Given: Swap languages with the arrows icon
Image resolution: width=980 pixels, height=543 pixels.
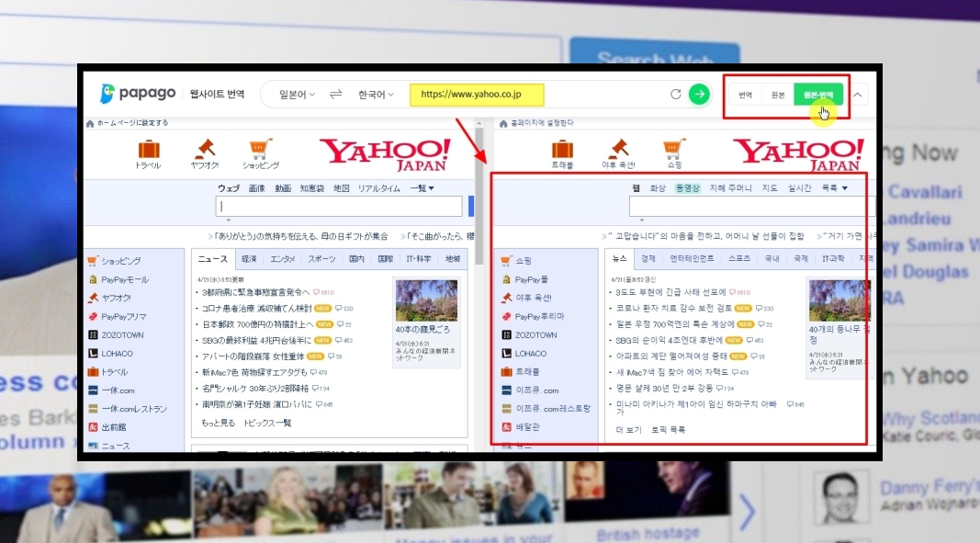Looking at the screenshot, I should pos(335,95).
